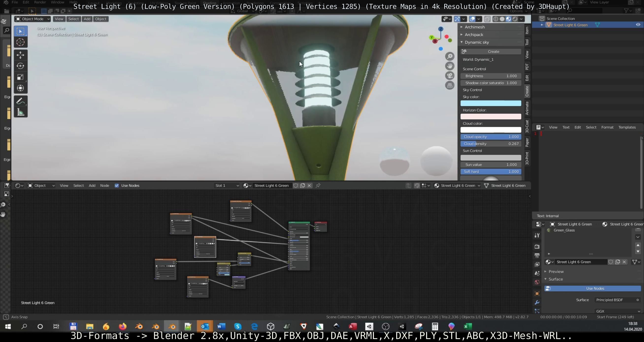
Task: Uncheck Use Nodes checkbox in node editor
Action: pos(116,185)
